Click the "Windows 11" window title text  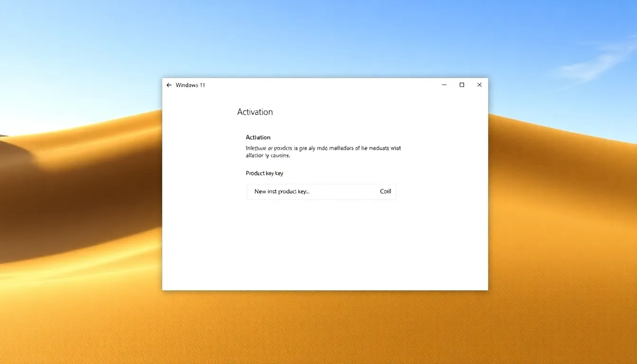click(190, 85)
